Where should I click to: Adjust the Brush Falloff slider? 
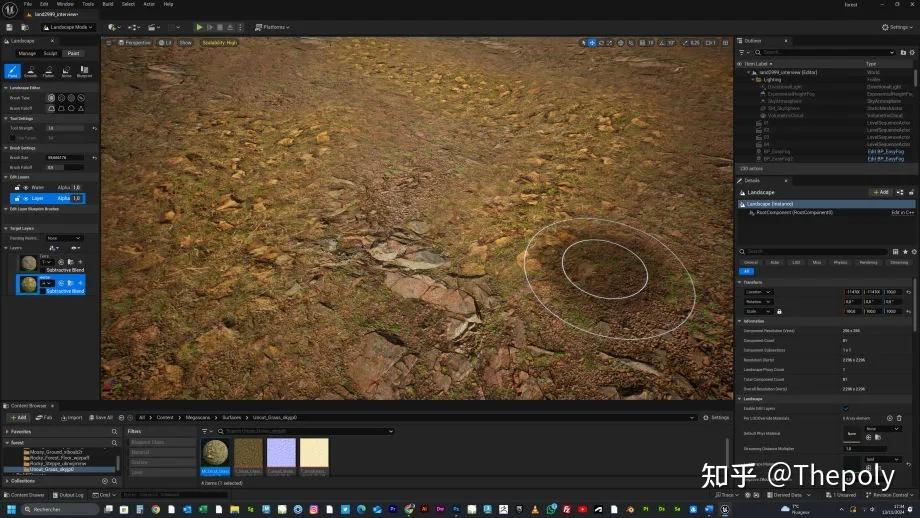pos(65,168)
